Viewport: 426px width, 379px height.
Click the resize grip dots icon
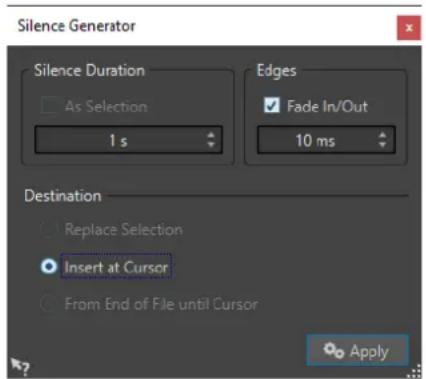point(415,371)
